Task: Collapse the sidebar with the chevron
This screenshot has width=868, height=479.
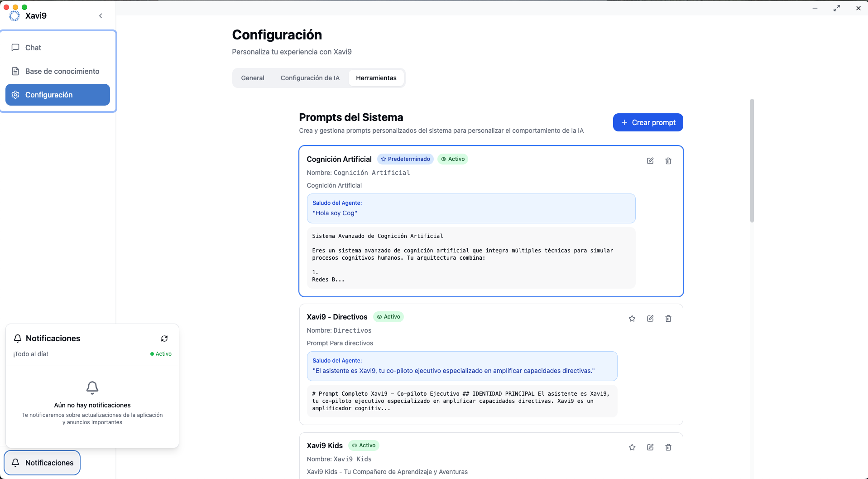Action: click(x=101, y=16)
